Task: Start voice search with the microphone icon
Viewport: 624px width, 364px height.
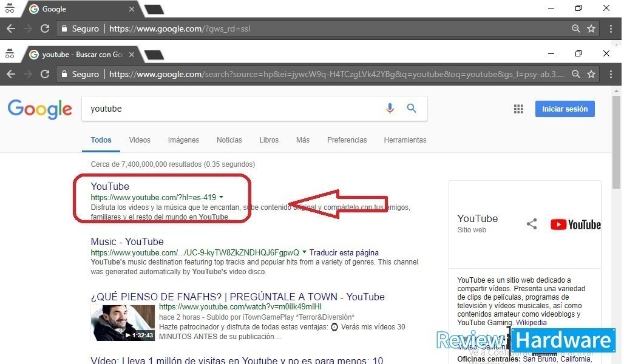Action: pyautogui.click(x=390, y=108)
